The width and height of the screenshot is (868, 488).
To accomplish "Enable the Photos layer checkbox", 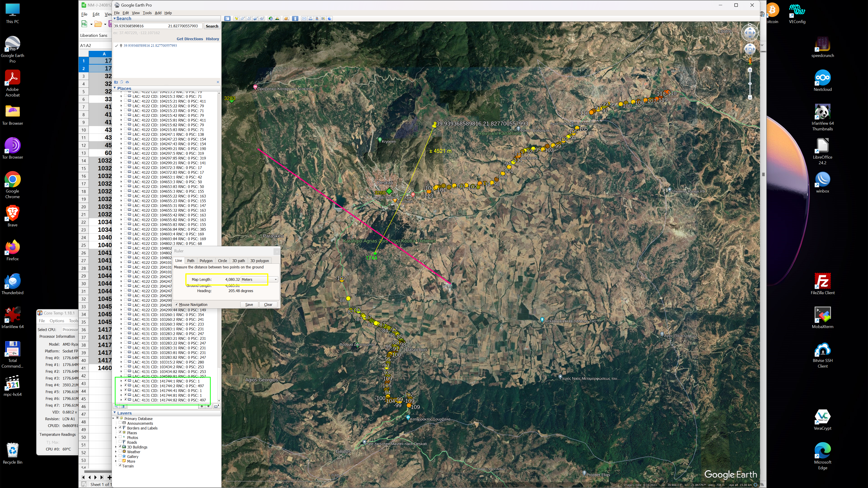I will coord(120,437).
